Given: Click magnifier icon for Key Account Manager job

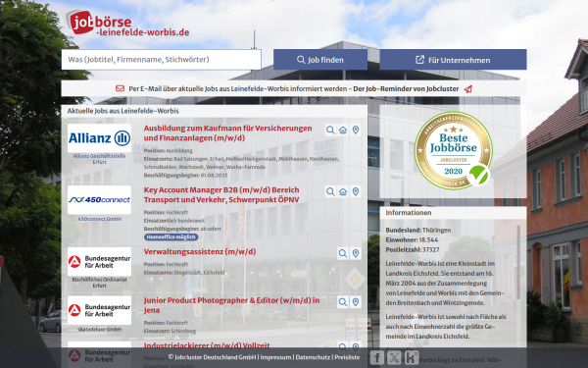Looking at the screenshot, I should point(330,191).
